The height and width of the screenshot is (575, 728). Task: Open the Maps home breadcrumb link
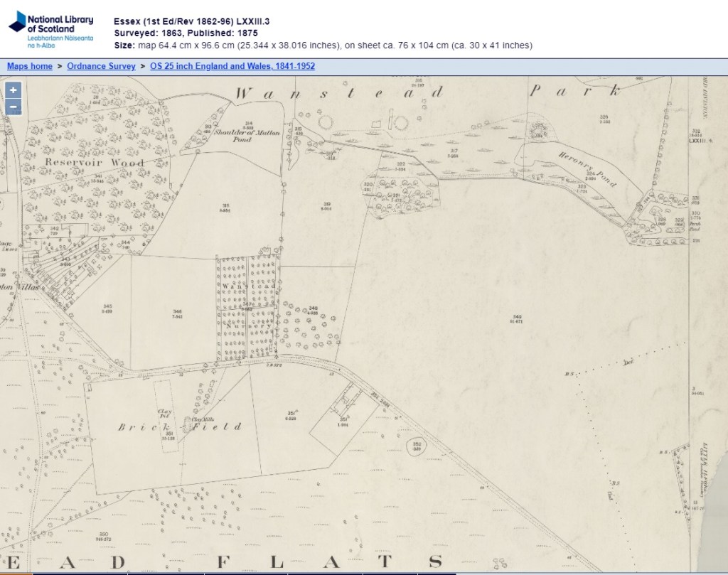point(30,66)
